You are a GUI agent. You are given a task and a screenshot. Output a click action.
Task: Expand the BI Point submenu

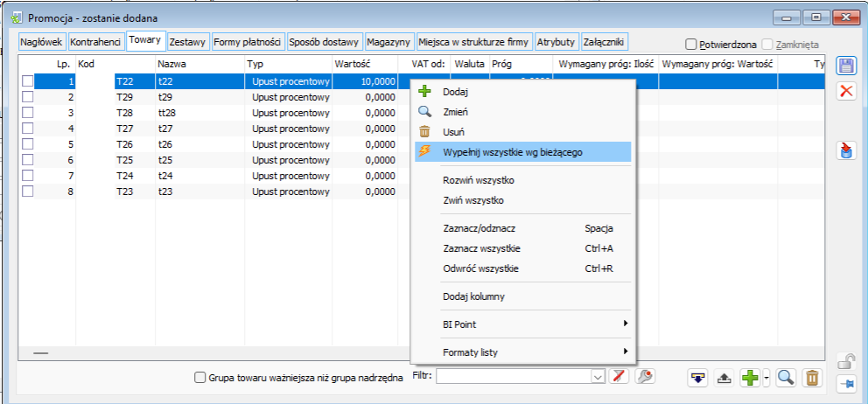pyautogui.click(x=523, y=324)
